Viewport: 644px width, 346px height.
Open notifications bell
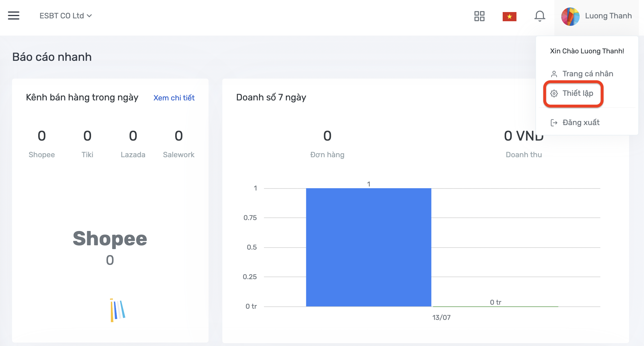point(540,16)
